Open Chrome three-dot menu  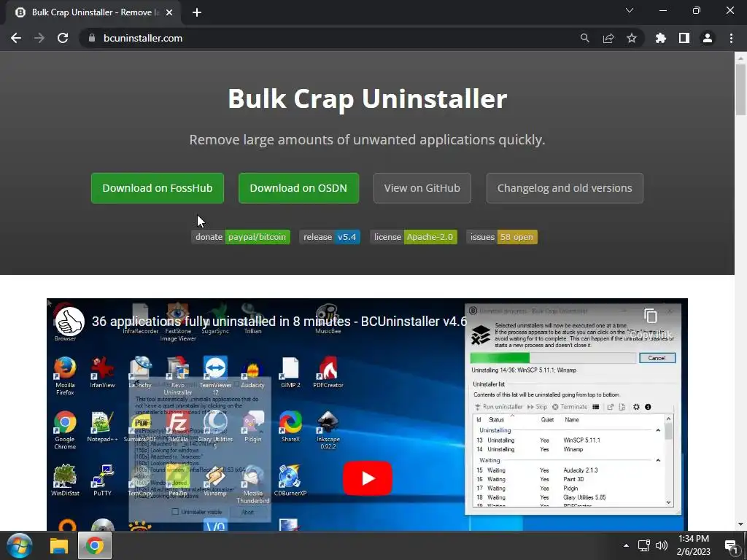(x=731, y=38)
